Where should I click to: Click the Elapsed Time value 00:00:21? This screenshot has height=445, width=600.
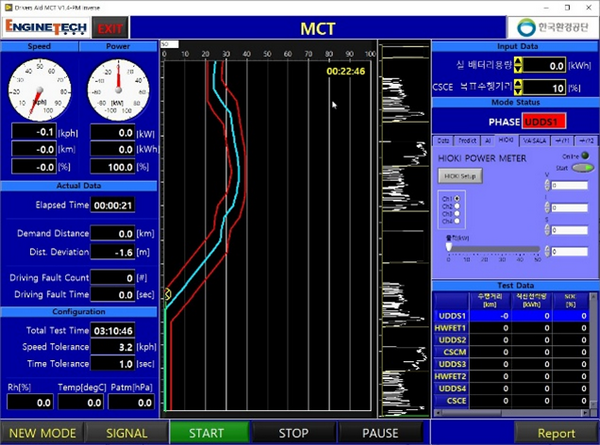click(113, 205)
